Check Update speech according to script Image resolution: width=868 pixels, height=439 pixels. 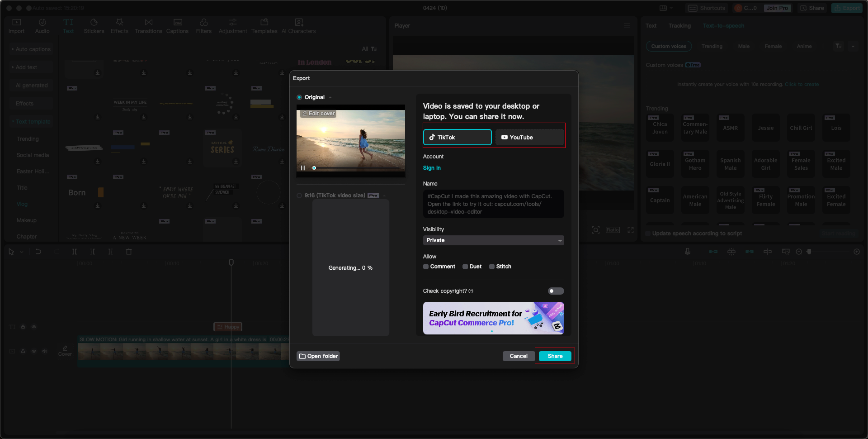point(648,234)
